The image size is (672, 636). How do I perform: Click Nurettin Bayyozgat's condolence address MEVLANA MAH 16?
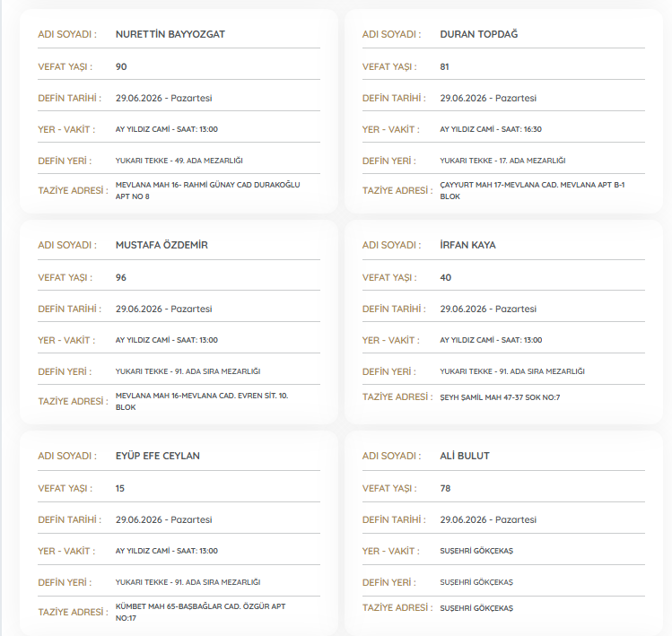[x=208, y=191]
